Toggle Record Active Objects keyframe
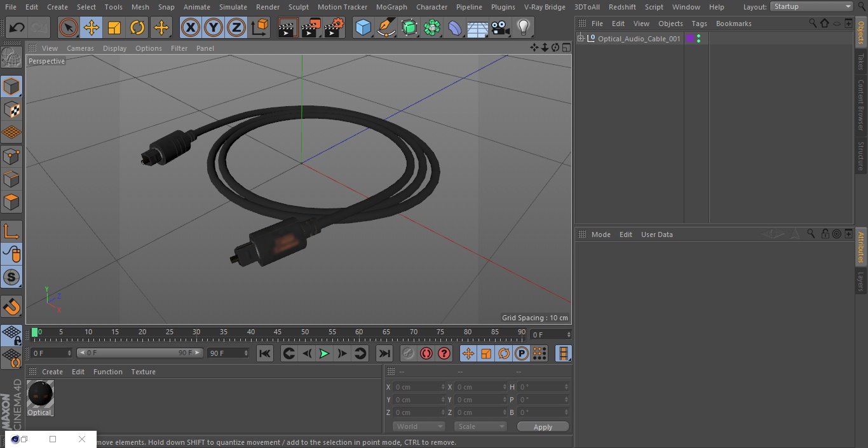The width and height of the screenshot is (868, 448). pyautogui.click(x=409, y=353)
